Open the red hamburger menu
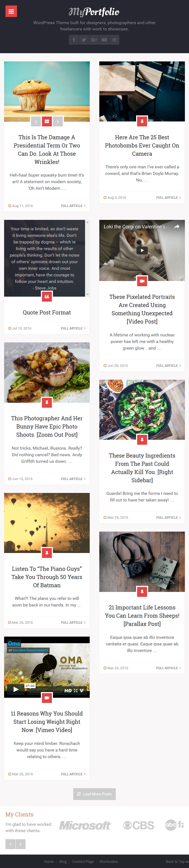The width and height of the screenshot is (189, 868). (11, 12)
